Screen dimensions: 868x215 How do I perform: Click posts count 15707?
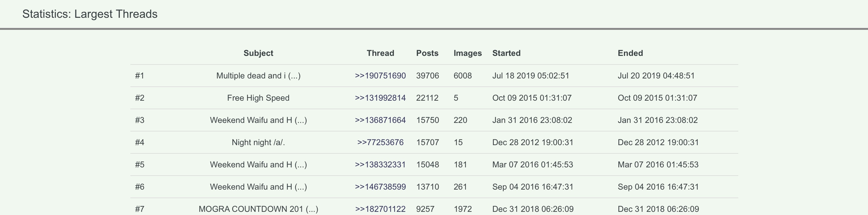pyautogui.click(x=428, y=142)
